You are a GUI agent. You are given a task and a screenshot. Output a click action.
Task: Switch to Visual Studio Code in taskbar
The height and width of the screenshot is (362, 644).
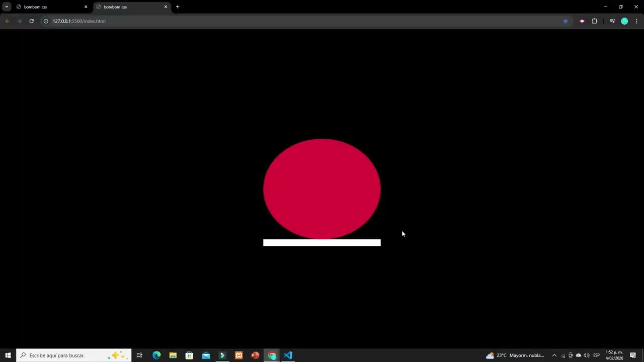tap(288, 355)
